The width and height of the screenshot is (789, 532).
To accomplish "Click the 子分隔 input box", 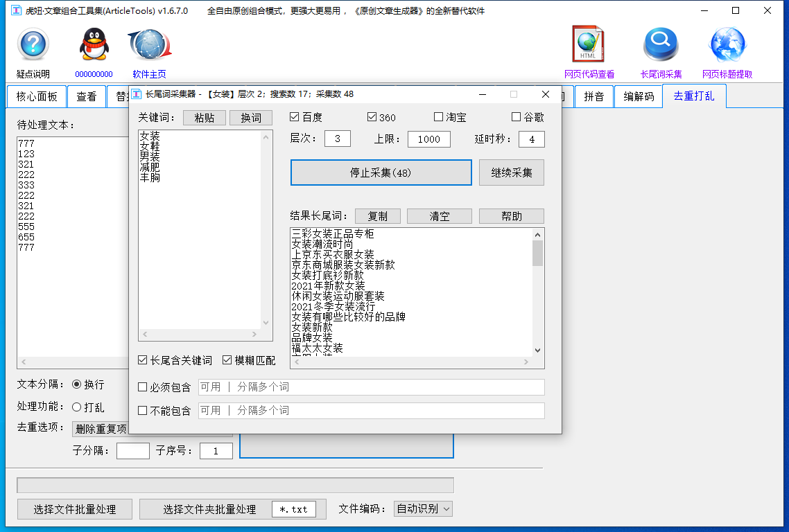I will click(x=133, y=450).
